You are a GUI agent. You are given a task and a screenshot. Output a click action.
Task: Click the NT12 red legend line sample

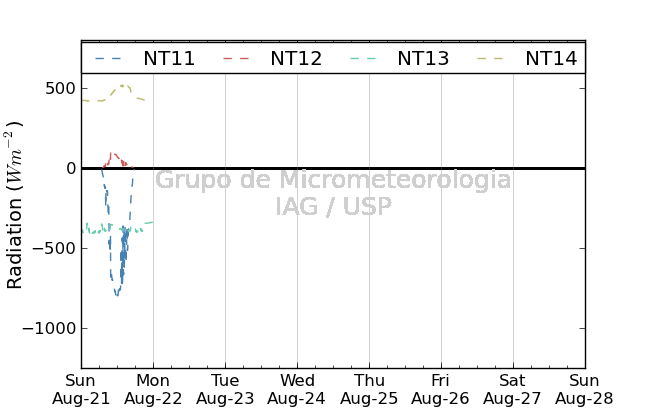(236, 58)
